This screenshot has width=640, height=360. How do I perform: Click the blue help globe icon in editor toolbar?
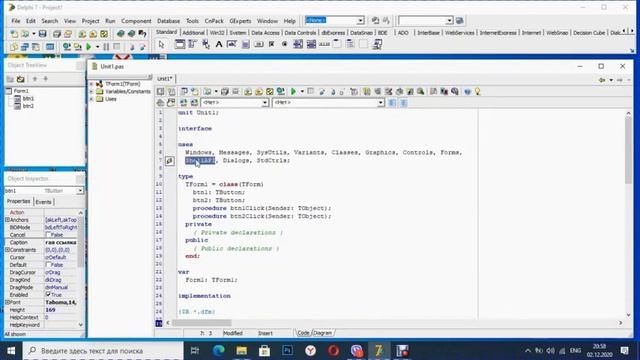pyautogui.click(x=467, y=91)
